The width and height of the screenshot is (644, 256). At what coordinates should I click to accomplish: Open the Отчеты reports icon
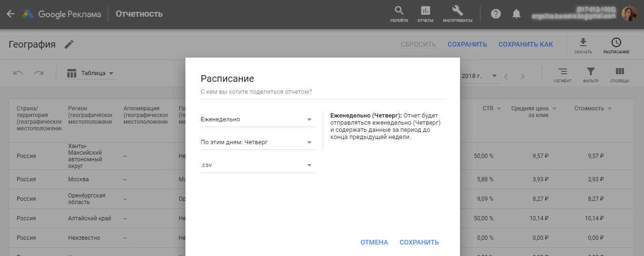coord(425,11)
